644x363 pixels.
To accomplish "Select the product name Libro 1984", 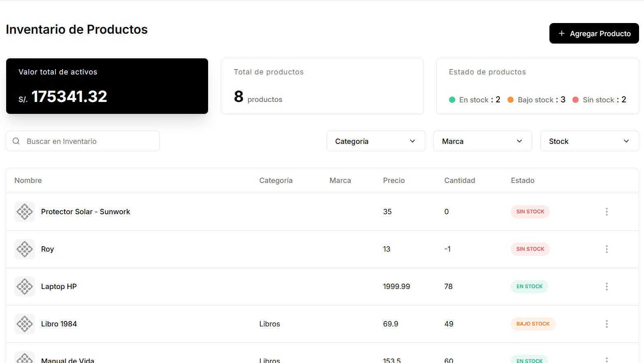I will [59, 324].
